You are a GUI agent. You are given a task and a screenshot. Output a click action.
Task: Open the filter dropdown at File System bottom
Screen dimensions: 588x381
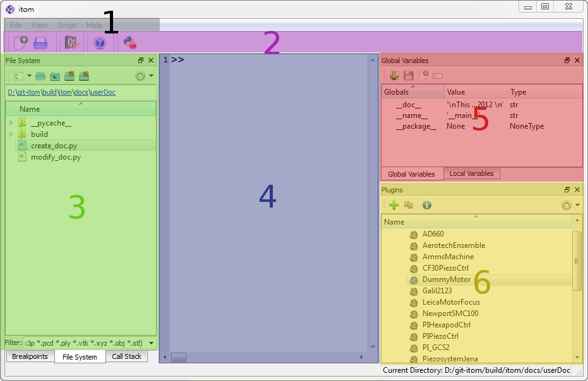[150, 343]
